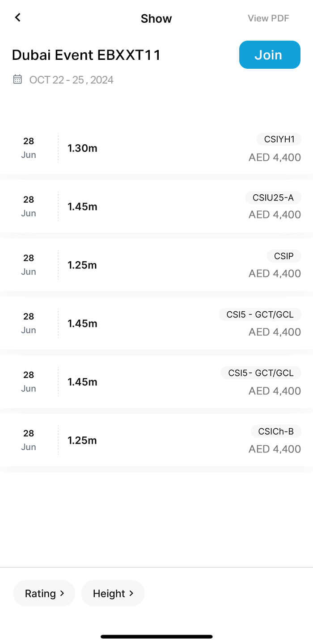This screenshot has width=313, height=644.
Task: Choose the CSICh-B class tag
Action: point(276,431)
